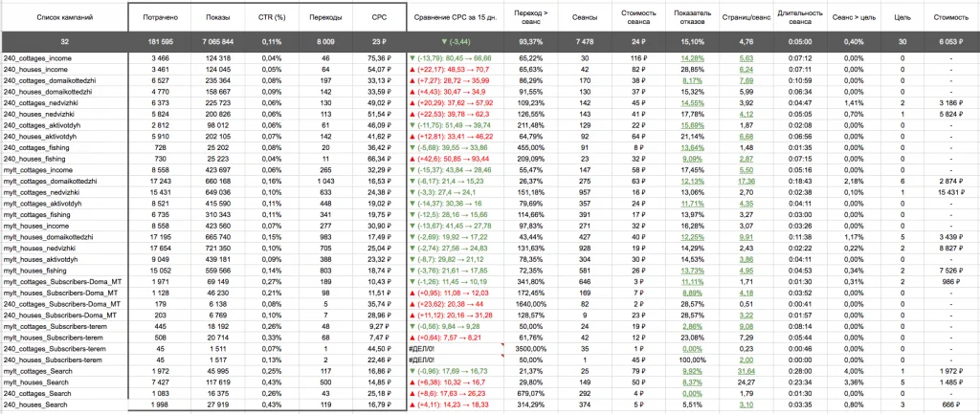Select the "Потрачено" column header
Viewport: 980px width, 414px height.
coord(160,18)
